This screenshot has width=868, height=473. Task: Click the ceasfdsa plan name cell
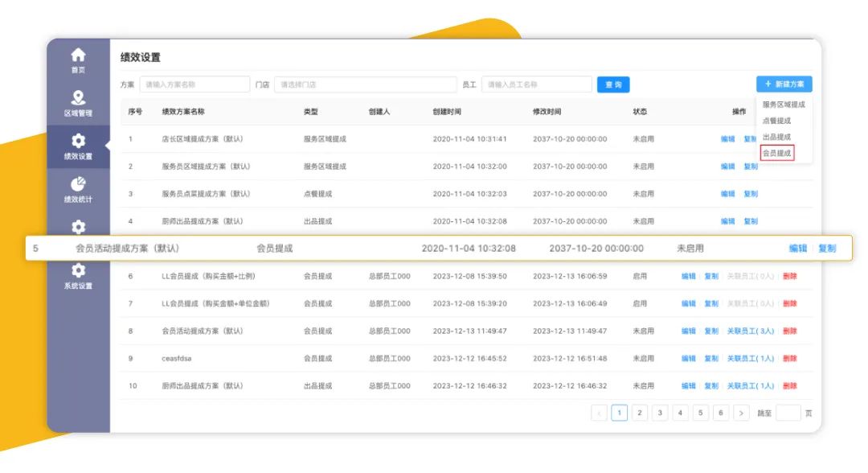177,358
